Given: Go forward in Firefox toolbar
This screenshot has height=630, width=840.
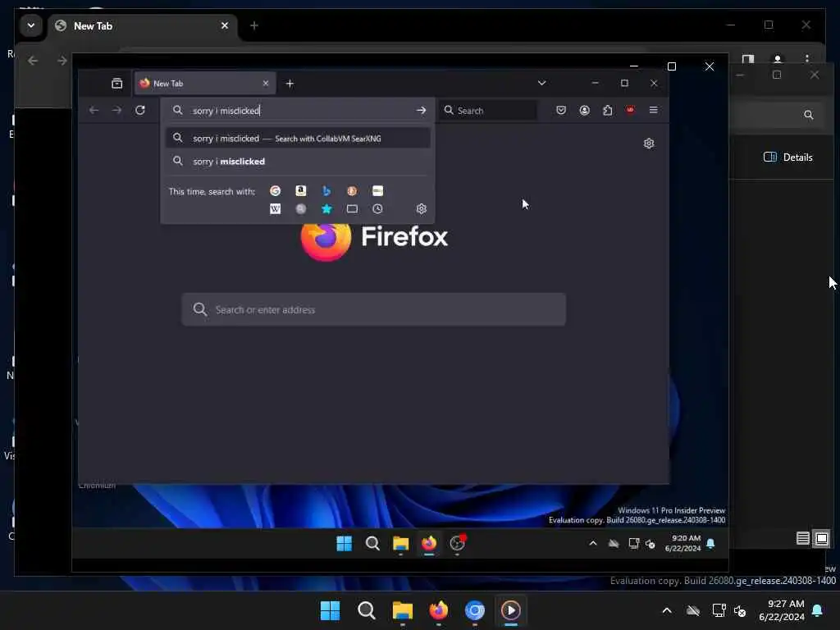Looking at the screenshot, I should (x=116, y=111).
